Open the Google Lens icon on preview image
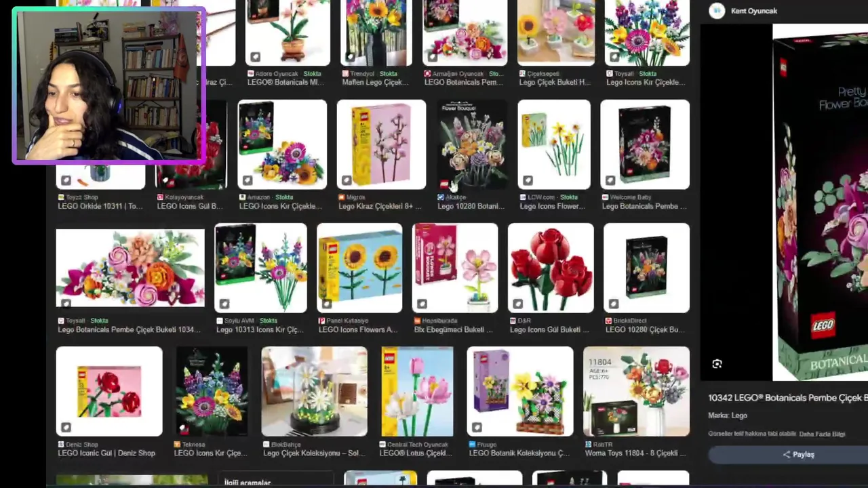 (717, 364)
